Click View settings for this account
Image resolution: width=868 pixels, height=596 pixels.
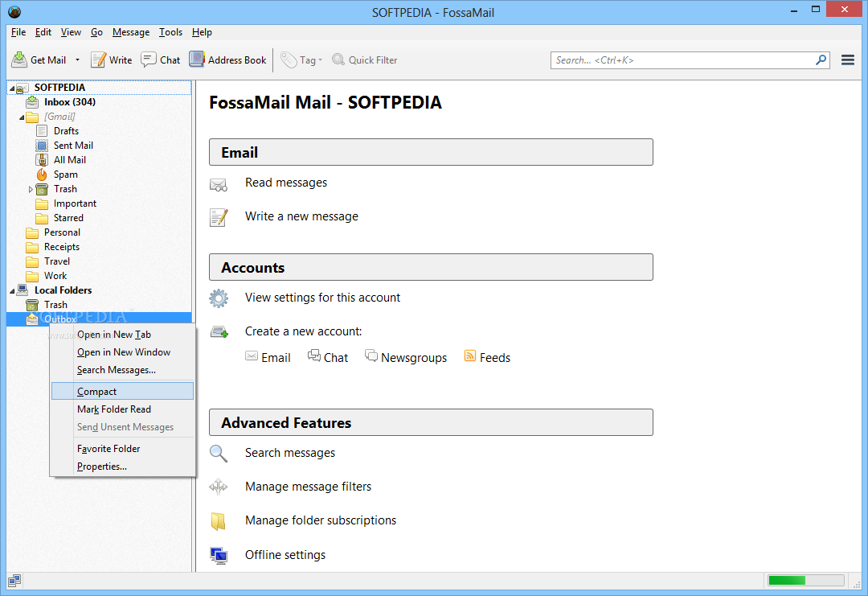click(x=322, y=298)
